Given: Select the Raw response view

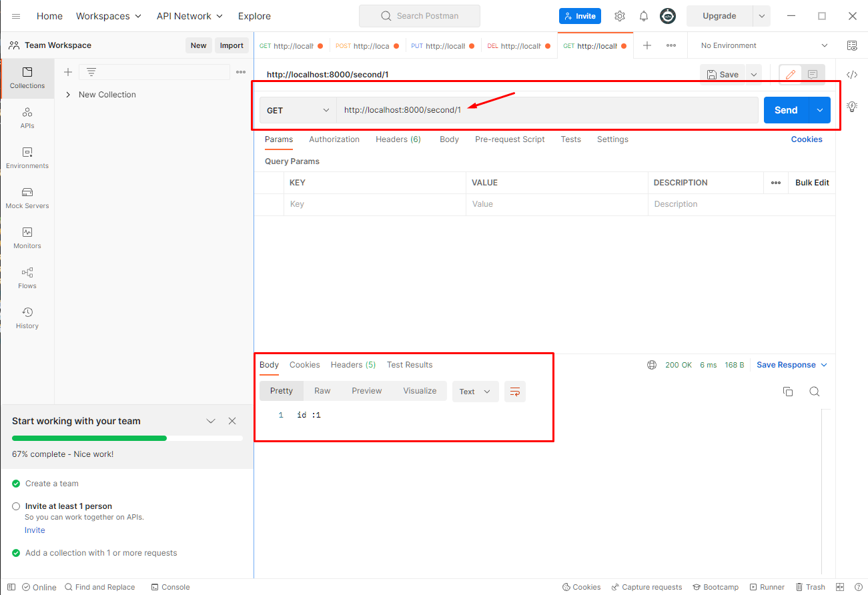Looking at the screenshot, I should [x=322, y=391].
